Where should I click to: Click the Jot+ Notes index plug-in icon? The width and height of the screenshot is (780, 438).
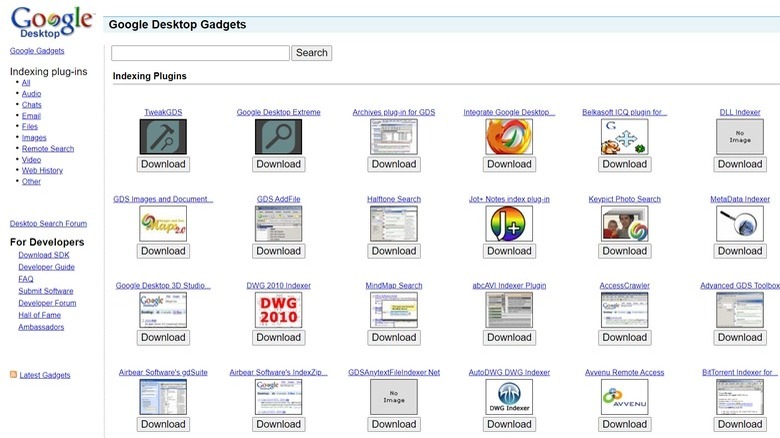click(x=509, y=223)
